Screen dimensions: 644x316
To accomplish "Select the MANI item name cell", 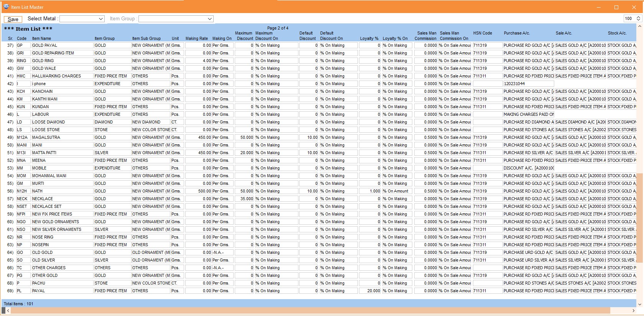I will click(x=63, y=145).
